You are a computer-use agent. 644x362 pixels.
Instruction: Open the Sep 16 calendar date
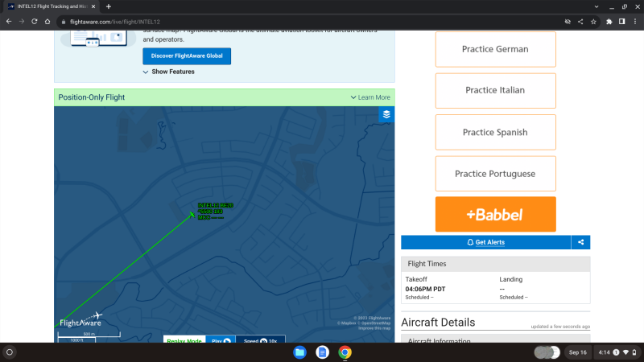[577, 352]
